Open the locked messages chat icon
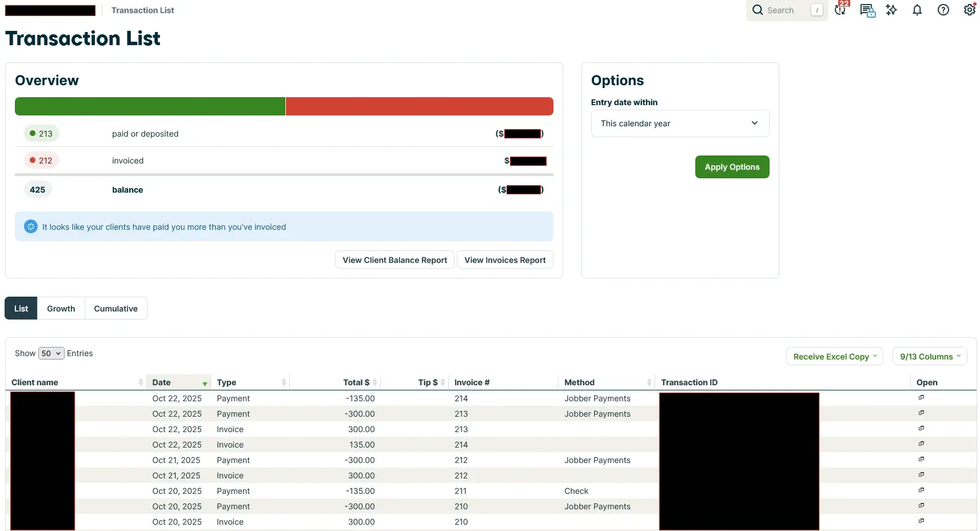Viewport: 980px width, 531px height. click(x=867, y=10)
